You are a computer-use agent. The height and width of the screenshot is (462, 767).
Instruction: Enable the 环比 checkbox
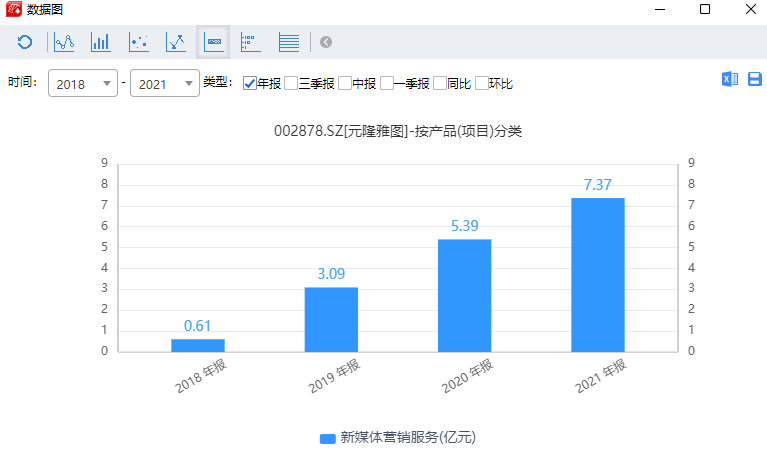pyautogui.click(x=481, y=84)
